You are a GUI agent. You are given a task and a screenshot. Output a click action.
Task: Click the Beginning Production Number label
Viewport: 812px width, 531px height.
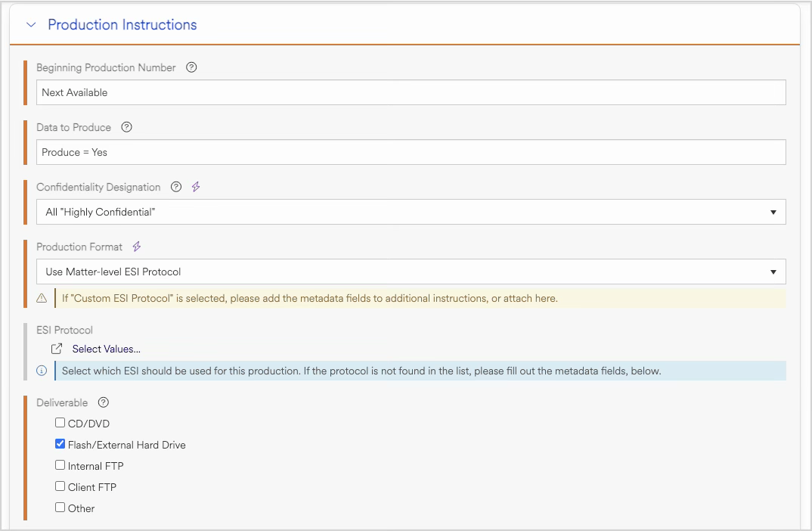click(x=106, y=67)
